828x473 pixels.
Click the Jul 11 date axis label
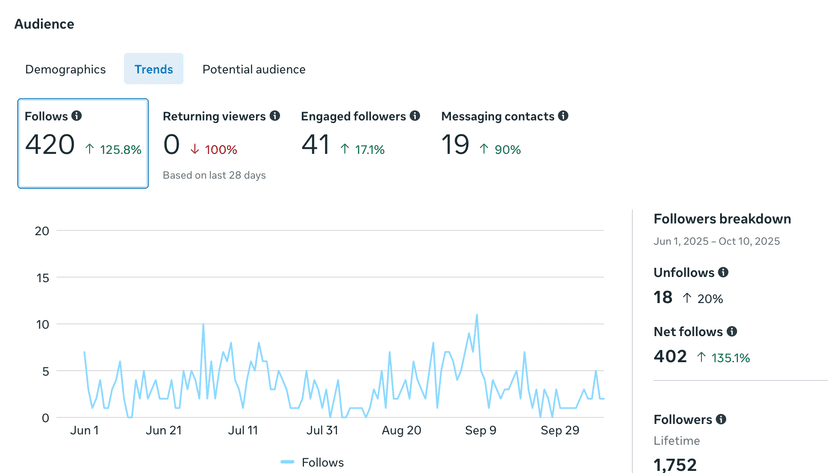243,430
